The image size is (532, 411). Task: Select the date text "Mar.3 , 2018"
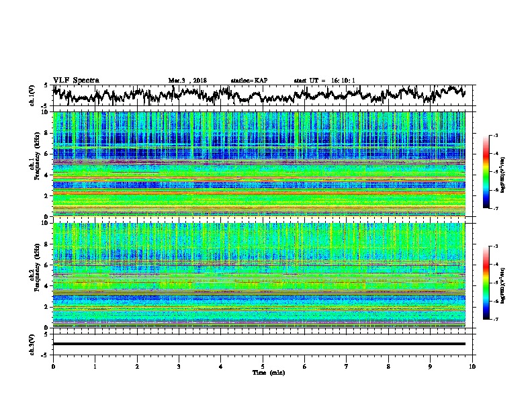(187, 81)
